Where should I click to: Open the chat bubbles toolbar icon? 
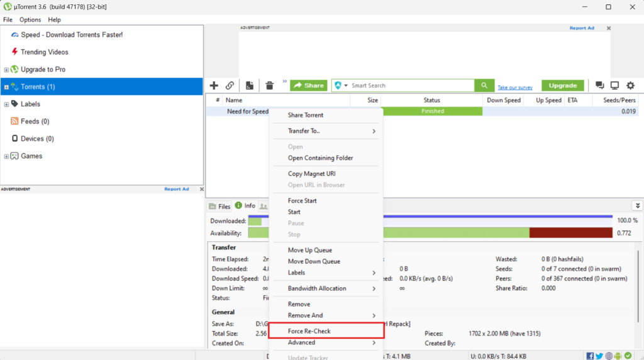coord(599,85)
